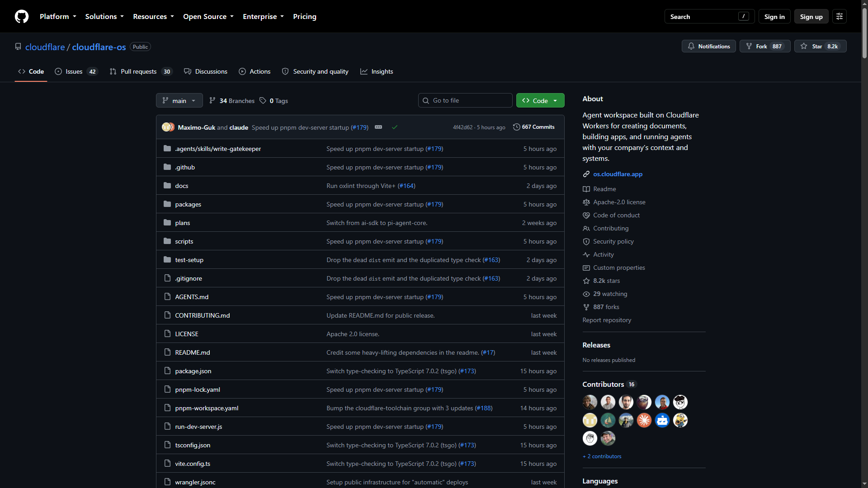Screen dimensions: 868x488
Task: Open the Enterprise dropdown menu
Action: pos(263,16)
